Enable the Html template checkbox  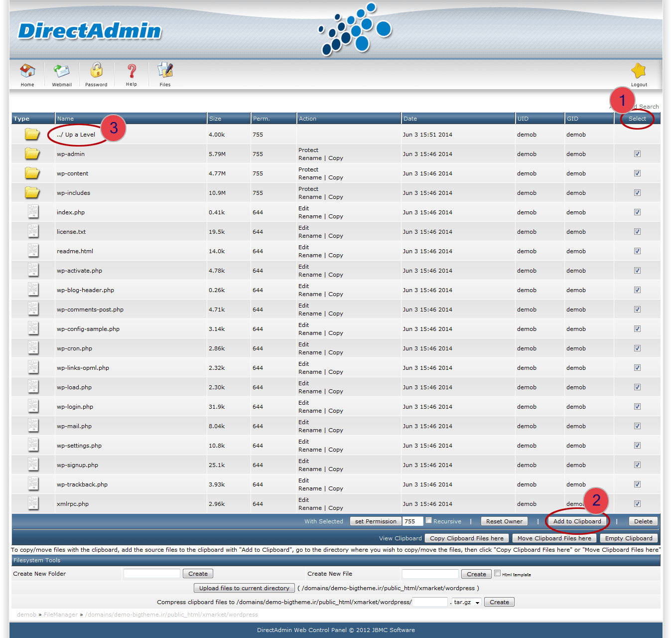point(497,573)
